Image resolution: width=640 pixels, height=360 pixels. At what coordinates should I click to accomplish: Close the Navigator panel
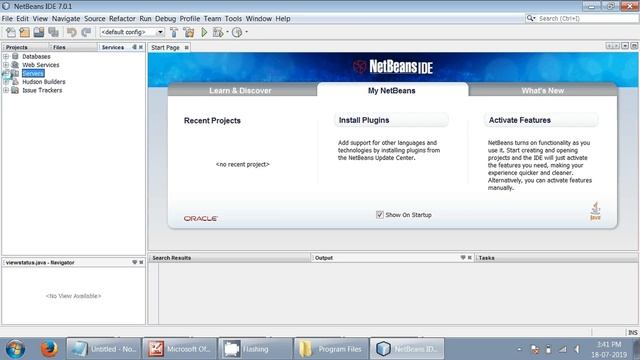tap(141, 262)
